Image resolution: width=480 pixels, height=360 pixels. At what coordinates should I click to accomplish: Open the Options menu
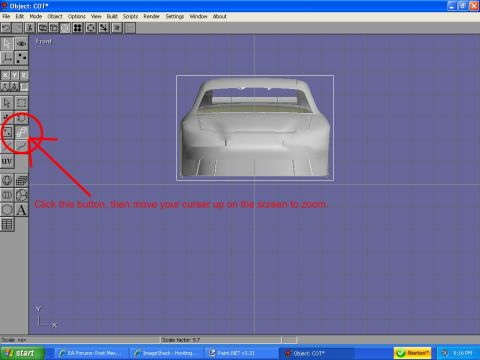coord(77,16)
